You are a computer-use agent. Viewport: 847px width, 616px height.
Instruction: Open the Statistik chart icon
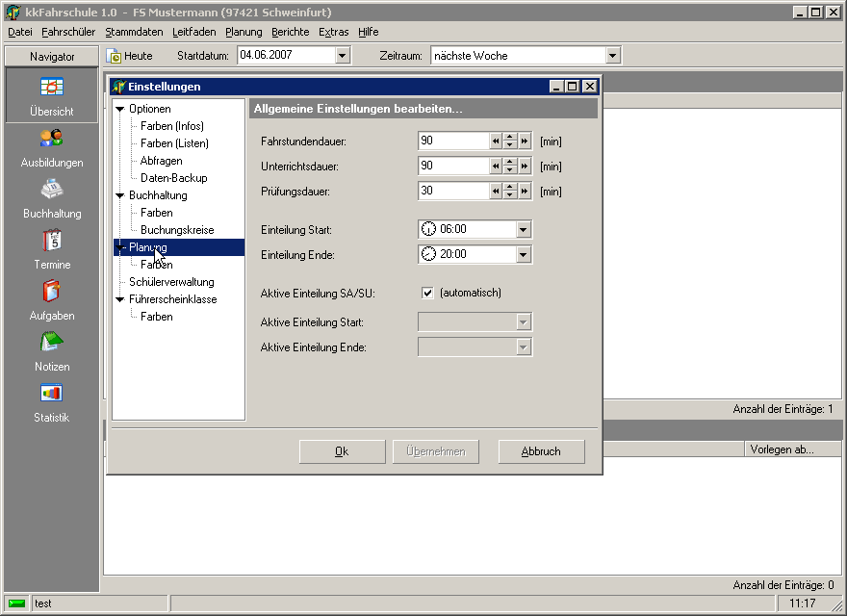(x=52, y=394)
